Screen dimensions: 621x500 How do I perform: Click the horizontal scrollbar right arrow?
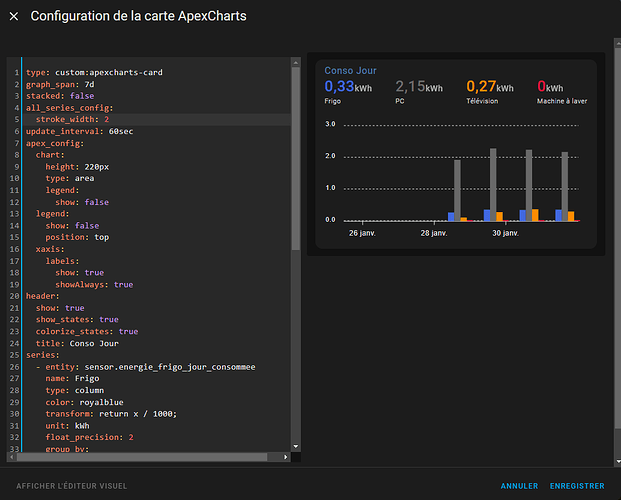click(x=285, y=457)
